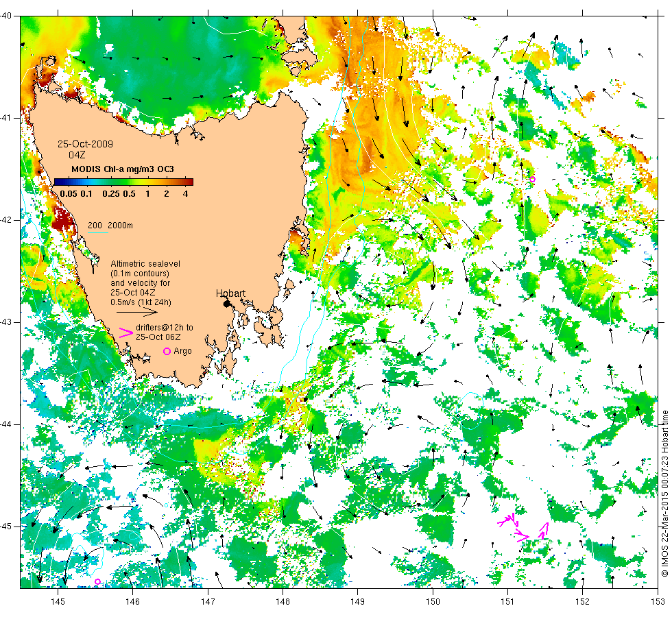Click latitude axis label -43

(x=5, y=322)
